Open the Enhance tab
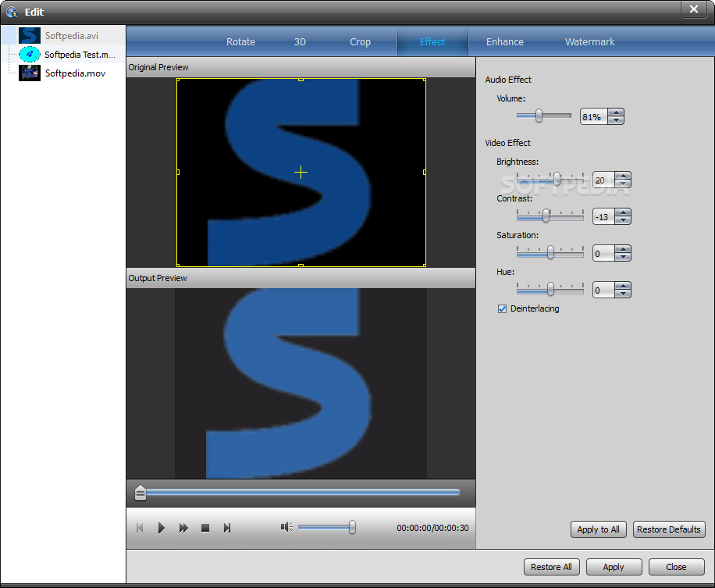This screenshot has width=715, height=588. tap(505, 42)
